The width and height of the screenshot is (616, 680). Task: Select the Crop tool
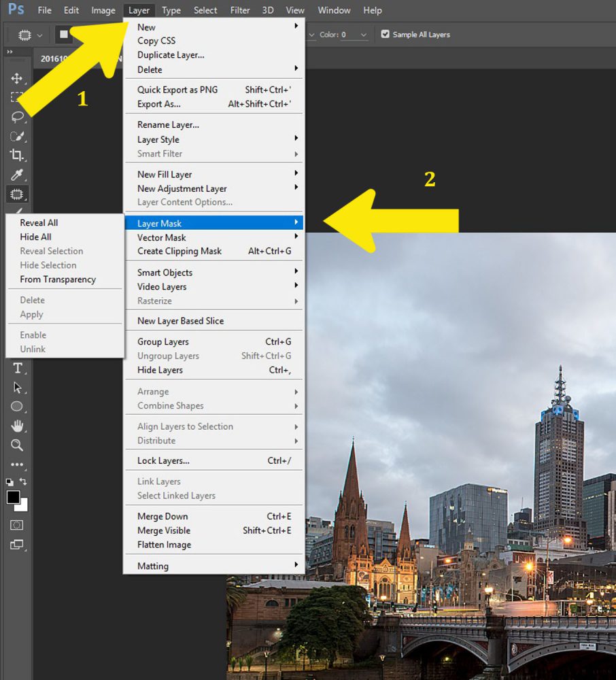pyautogui.click(x=17, y=155)
